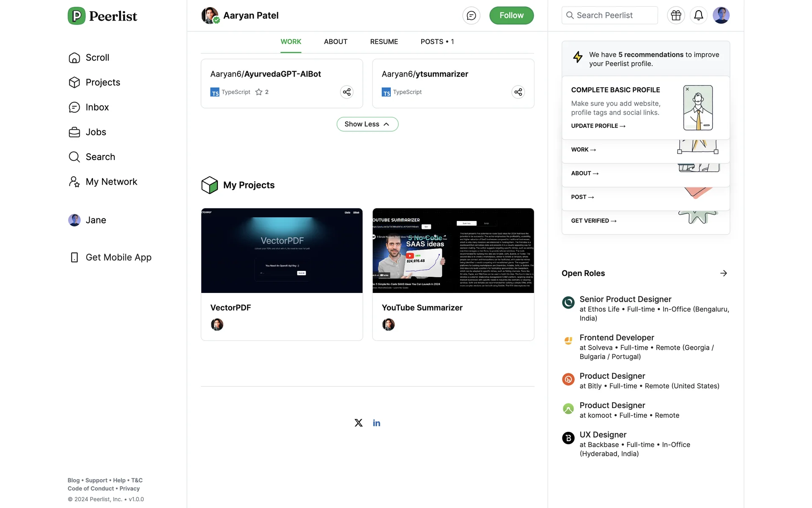Click the gift icon in header

(676, 15)
